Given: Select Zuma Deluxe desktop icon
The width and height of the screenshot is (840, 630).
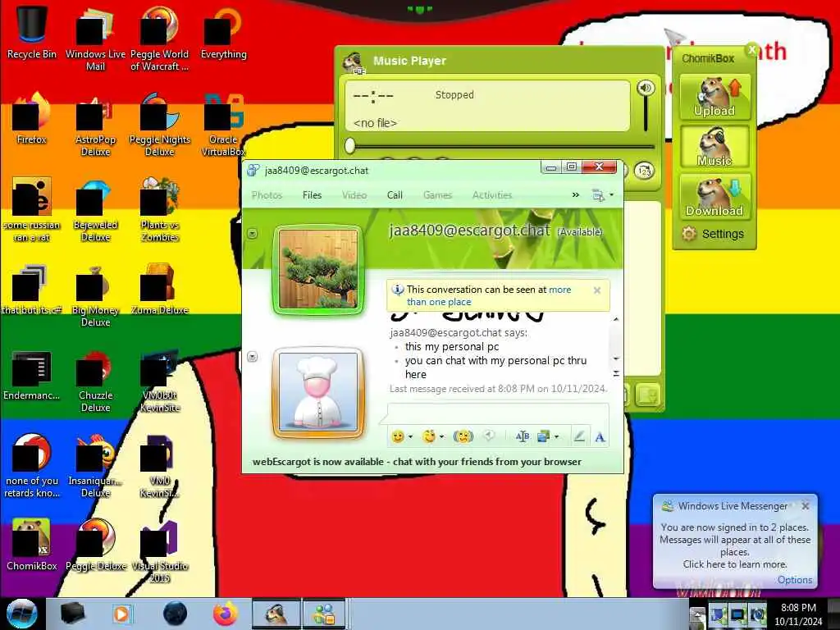Looking at the screenshot, I should click(x=159, y=290).
